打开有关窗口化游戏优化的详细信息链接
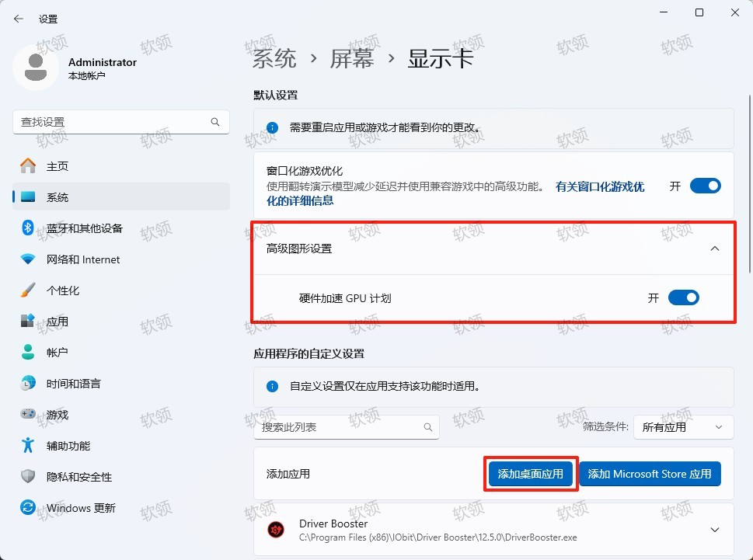Image resolution: width=753 pixels, height=560 pixels. [x=599, y=186]
